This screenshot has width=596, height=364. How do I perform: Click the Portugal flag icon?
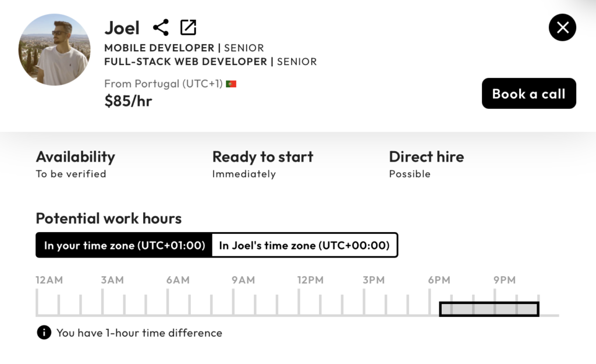click(231, 84)
